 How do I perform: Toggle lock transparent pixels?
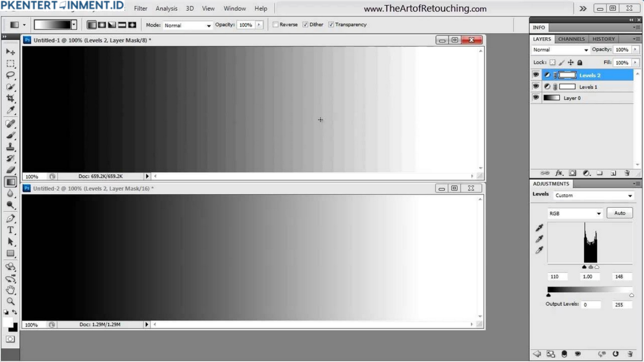coord(553,62)
